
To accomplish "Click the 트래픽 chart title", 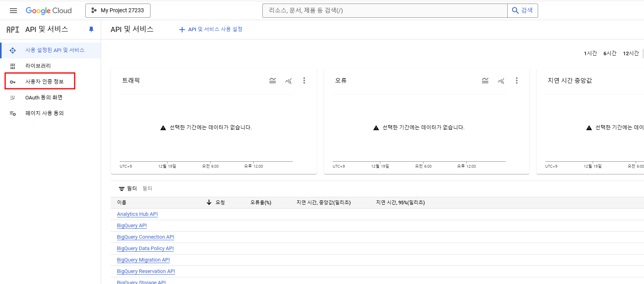I will coord(131,80).
